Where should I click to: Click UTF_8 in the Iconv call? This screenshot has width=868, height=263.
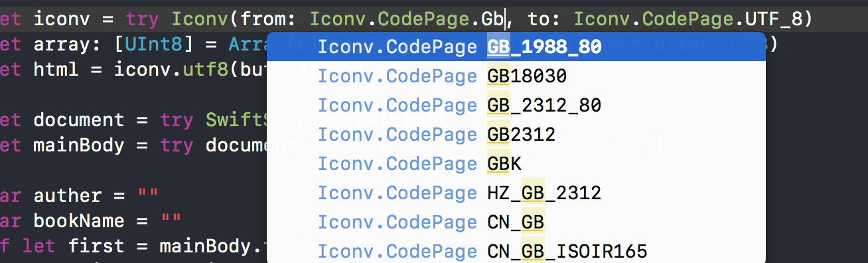pyautogui.click(x=773, y=20)
